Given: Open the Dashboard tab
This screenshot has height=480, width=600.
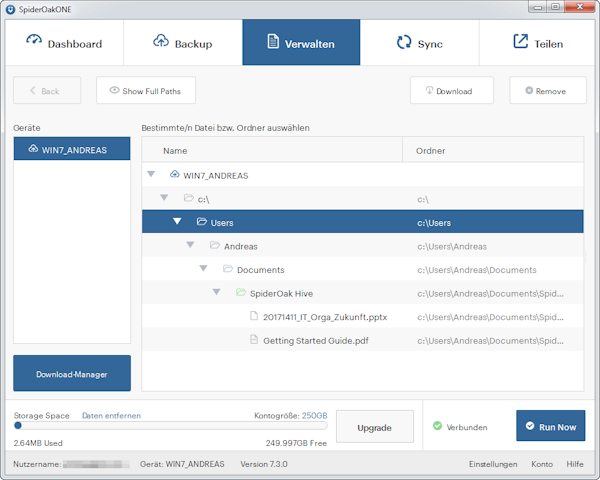Looking at the screenshot, I should (x=64, y=42).
